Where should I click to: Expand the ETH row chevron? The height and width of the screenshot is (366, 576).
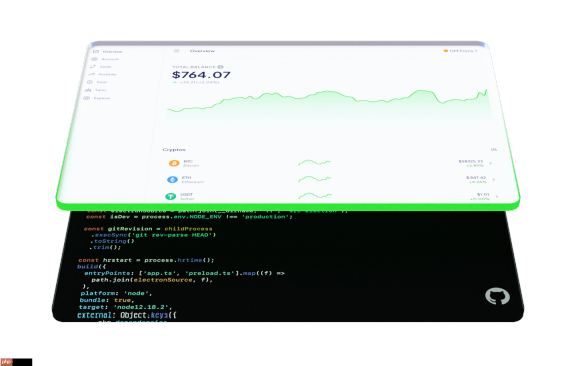493,180
